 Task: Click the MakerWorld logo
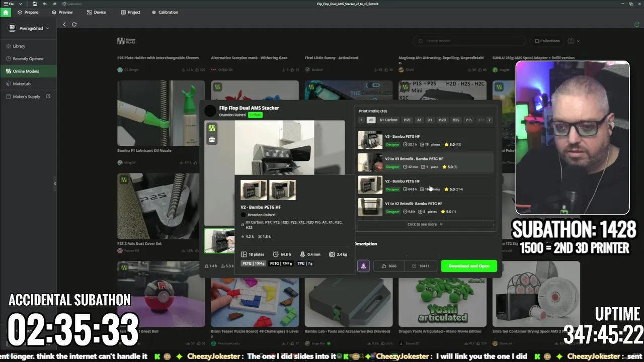[x=126, y=41]
